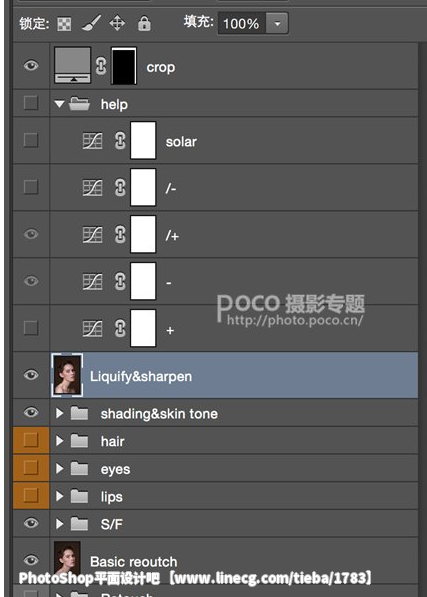
Task: Click the chain link on solar layer
Action: [120, 140]
